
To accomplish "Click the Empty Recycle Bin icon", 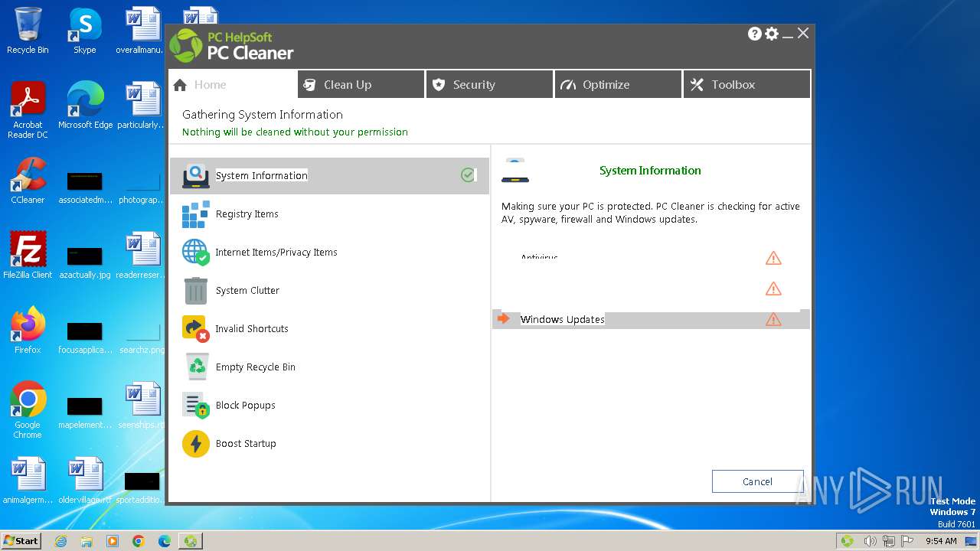I will click(198, 367).
